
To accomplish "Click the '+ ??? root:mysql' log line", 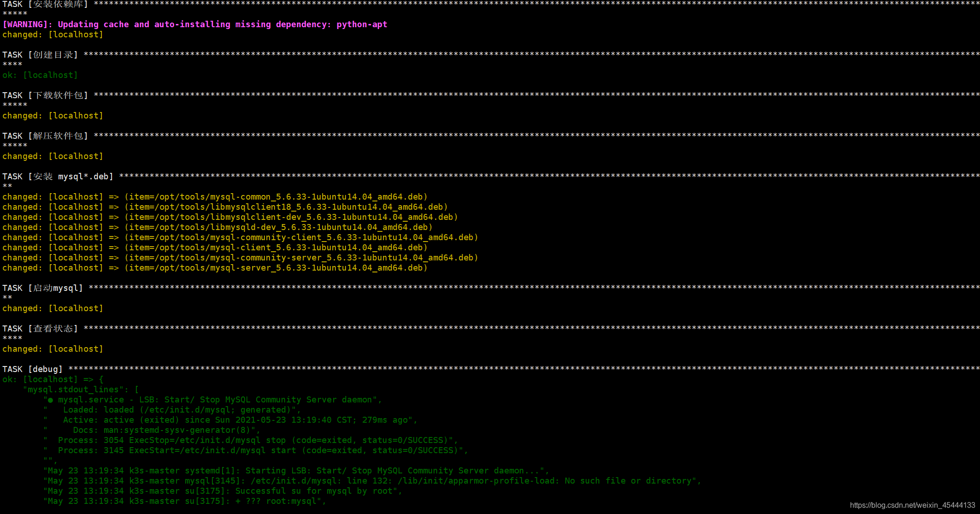I will point(185,501).
